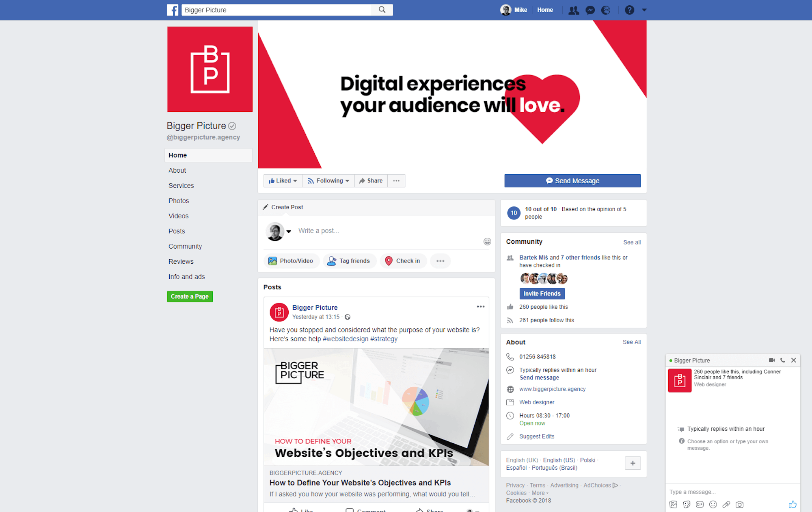
Task: Open www.biggerpicture.agency website link
Action: tap(552, 389)
